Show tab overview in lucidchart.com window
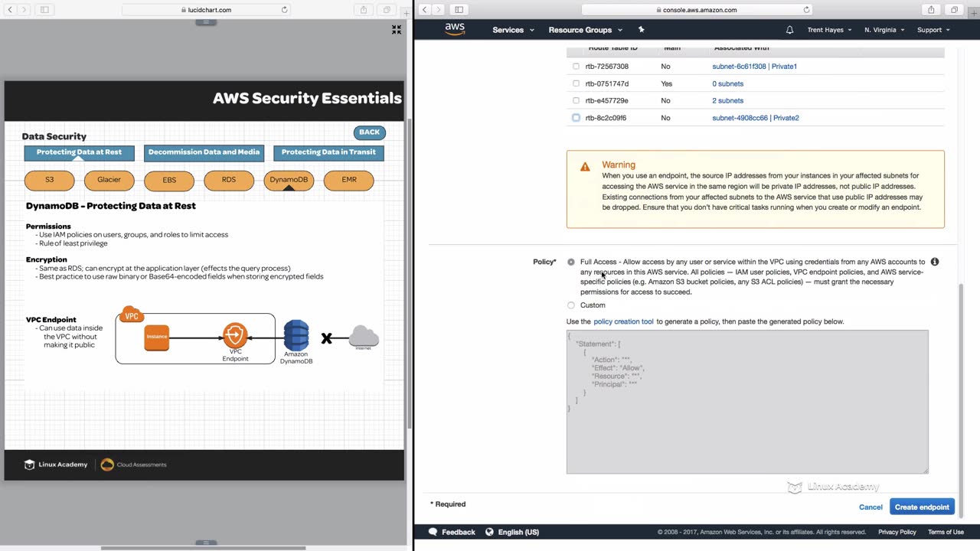Screen dimensions: 980x551 click(387, 10)
